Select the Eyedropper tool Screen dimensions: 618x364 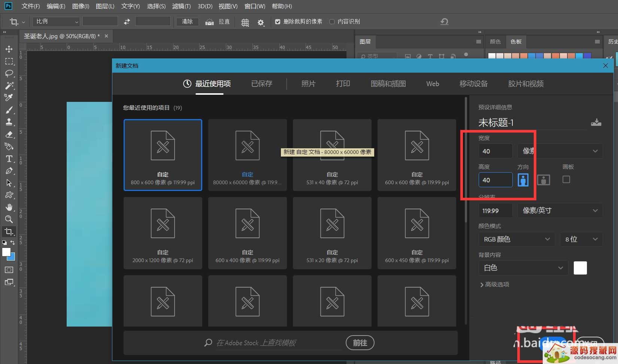pyautogui.click(x=9, y=98)
